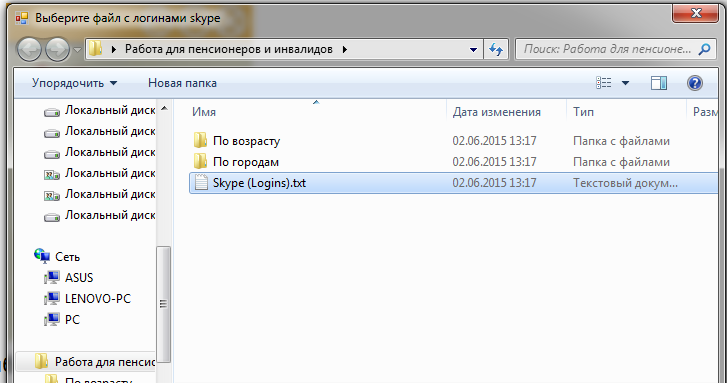Refresh the current folder view
This screenshot has height=383, width=727.
pyautogui.click(x=496, y=49)
